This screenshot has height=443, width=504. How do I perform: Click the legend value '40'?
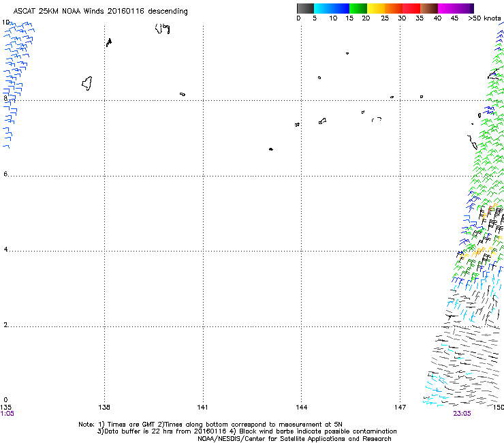click(437, 18)
